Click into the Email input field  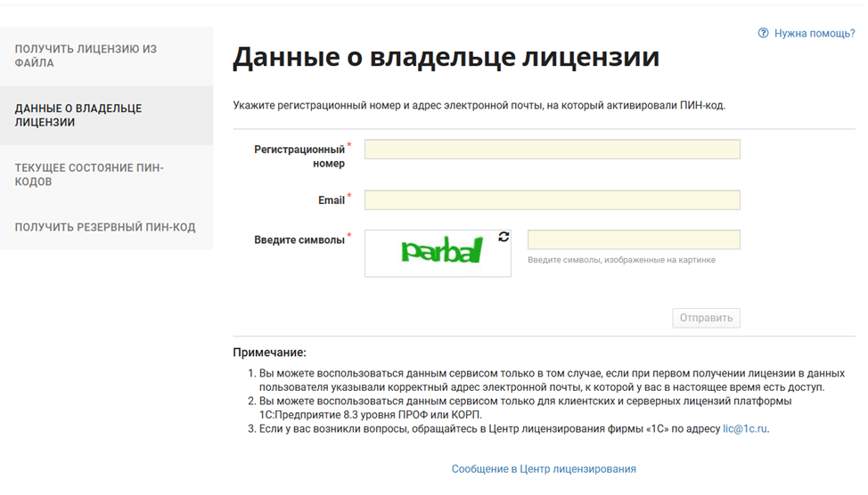(x=552, y=200)
